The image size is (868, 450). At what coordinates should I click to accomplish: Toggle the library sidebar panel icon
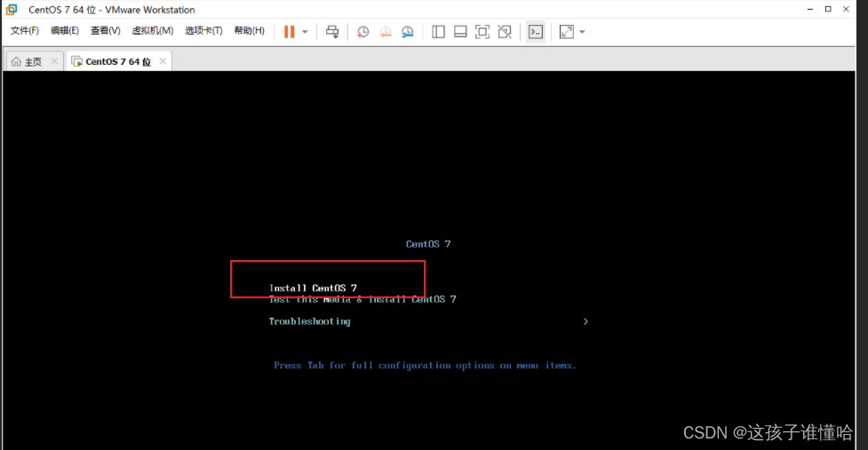(438, 32)
